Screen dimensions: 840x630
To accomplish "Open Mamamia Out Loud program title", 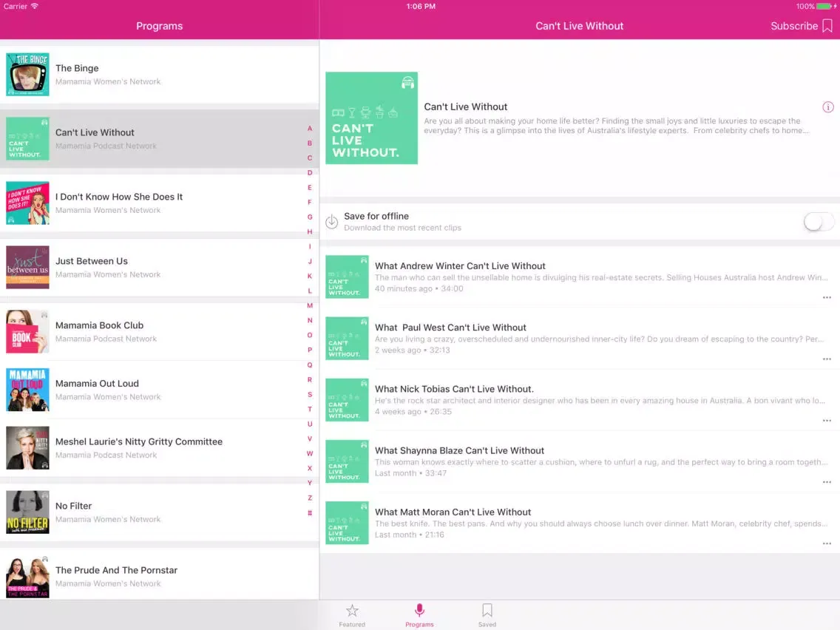I will 97,384.
